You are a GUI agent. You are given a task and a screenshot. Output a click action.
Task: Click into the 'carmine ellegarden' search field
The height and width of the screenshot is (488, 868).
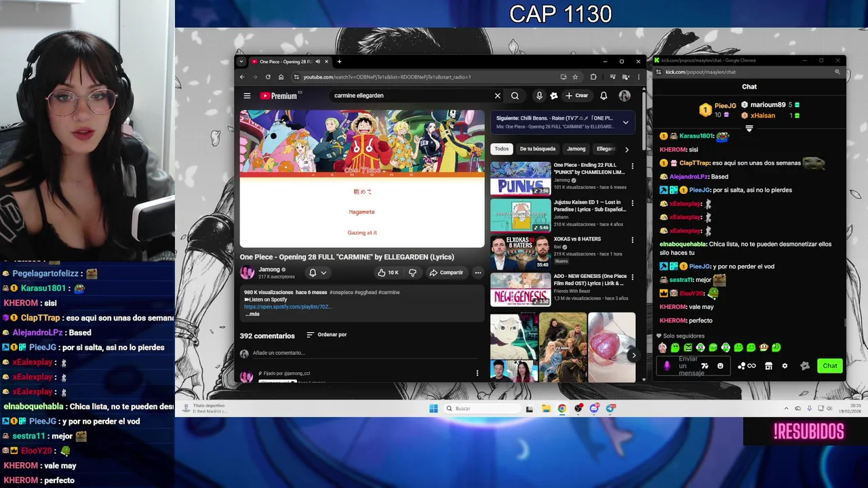pos(410,96)
